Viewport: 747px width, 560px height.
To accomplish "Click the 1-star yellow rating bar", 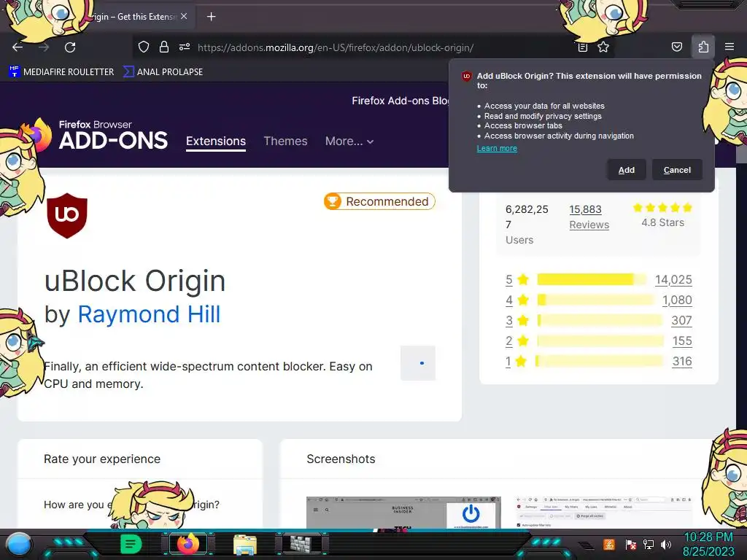I will tap(600, 362).
